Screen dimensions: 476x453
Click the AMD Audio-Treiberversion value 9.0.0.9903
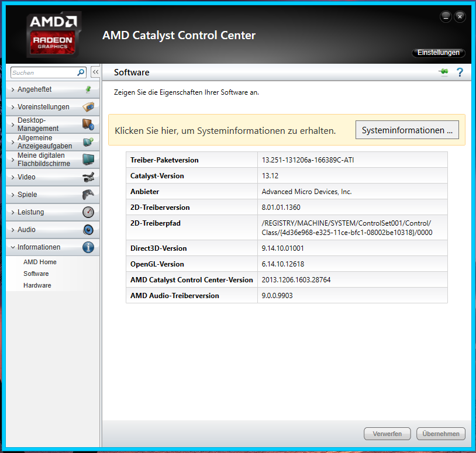point(277,296)
